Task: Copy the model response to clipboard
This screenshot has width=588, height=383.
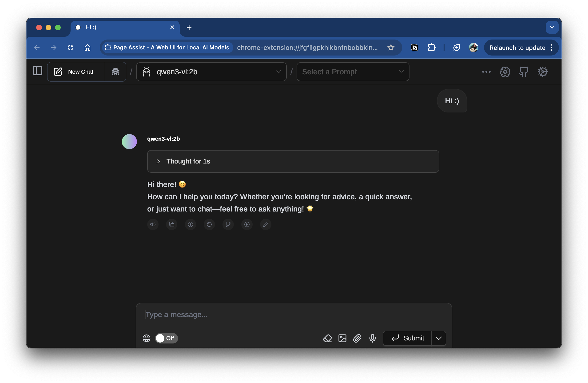Action: 171,224
